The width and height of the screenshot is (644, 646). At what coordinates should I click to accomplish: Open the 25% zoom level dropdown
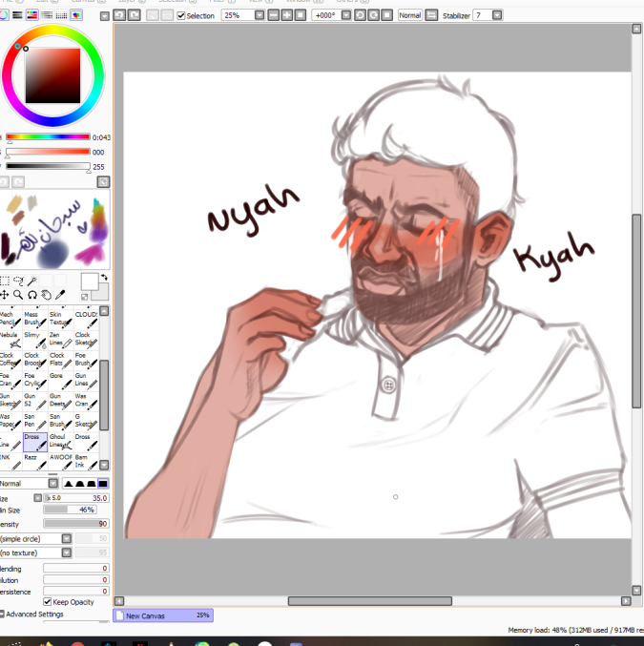(x=260, y=15)
